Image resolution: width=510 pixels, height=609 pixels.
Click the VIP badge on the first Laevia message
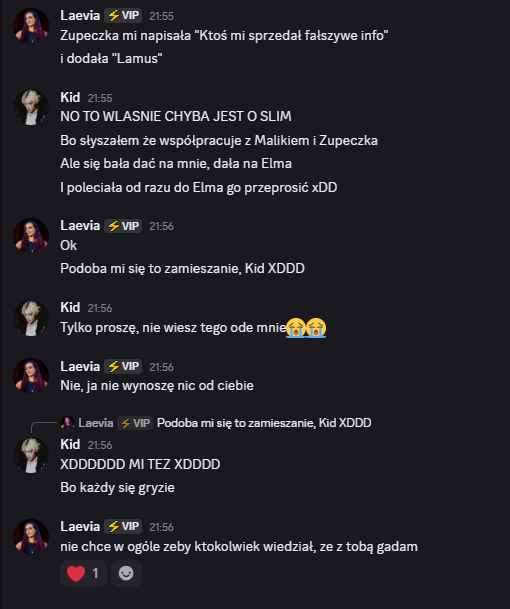pos(123,16)
